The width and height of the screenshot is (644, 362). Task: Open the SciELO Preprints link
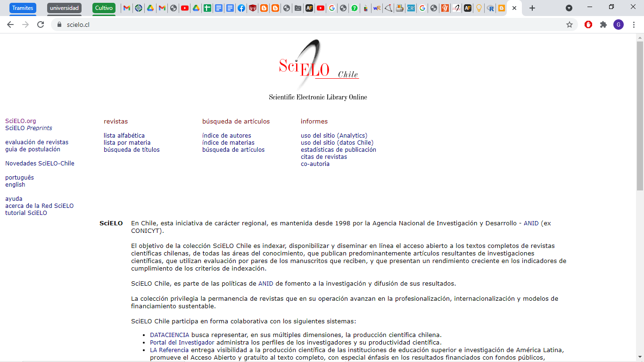coord(29,128)
